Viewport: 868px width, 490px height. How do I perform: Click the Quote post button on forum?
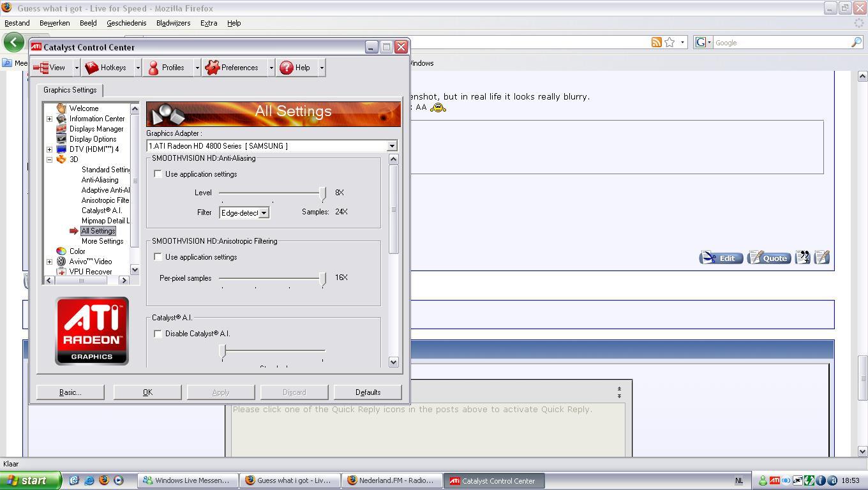click(769, 258)
